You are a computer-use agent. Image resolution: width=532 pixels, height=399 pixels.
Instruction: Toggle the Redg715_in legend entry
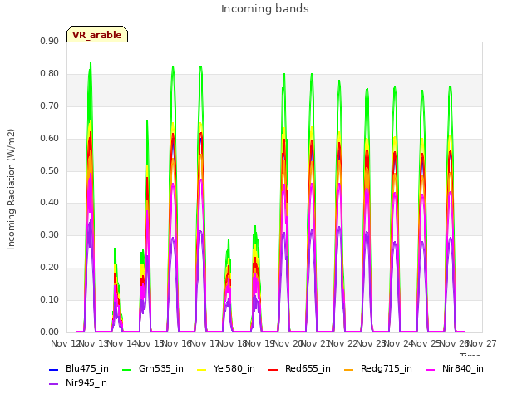(378, 368)
